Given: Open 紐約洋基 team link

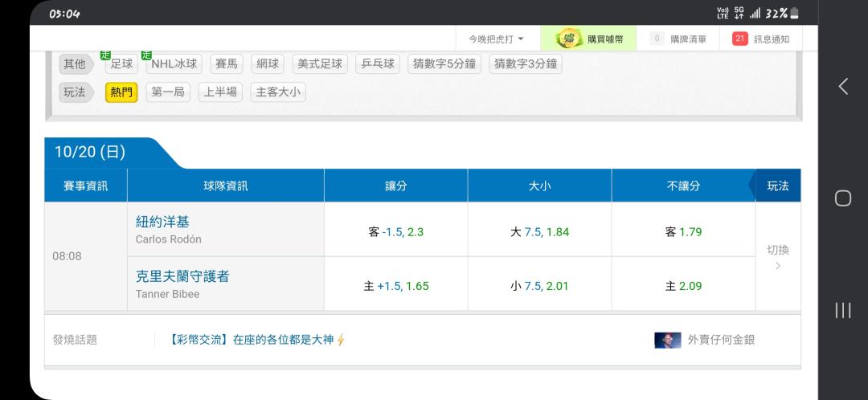Looking at the screenshot, I should tap(162, 222).
